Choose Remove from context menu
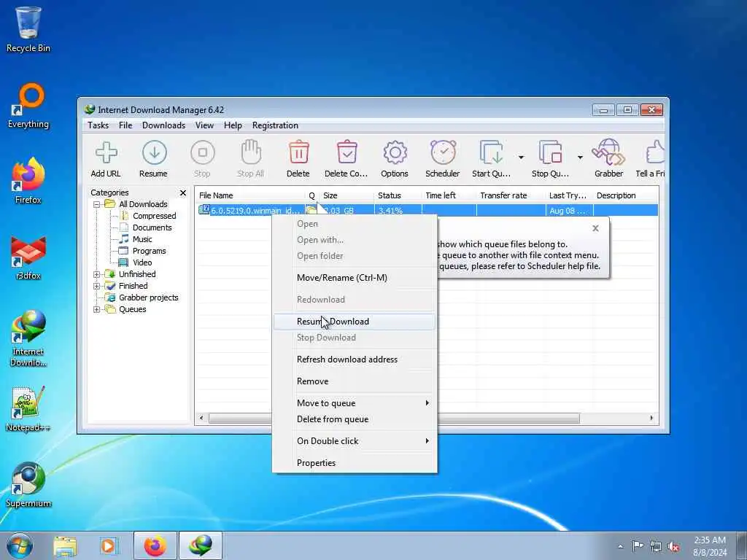747x560 pixels. pyautogui.click(x=355, y=381)
